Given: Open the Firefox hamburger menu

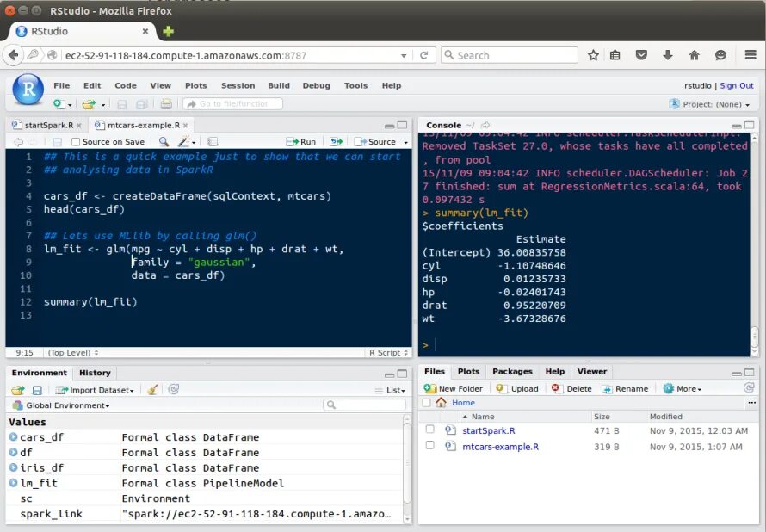Looking at the screenshot, I should click(x=751, y=55).
